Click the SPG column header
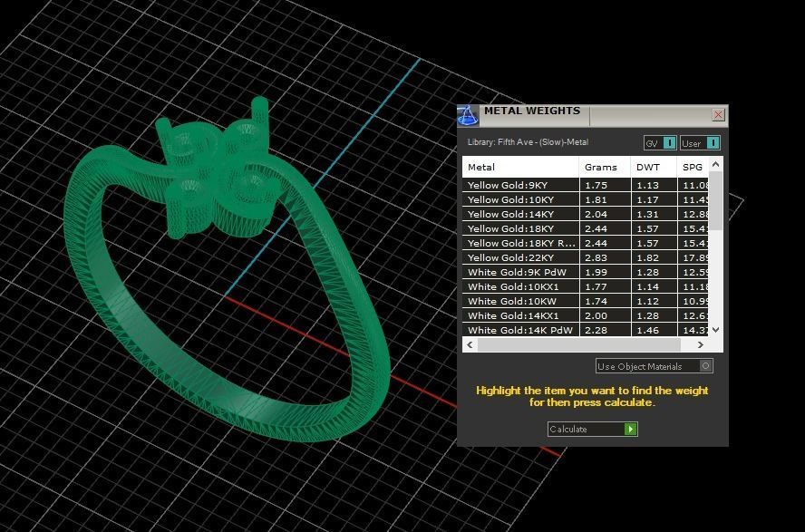The width and height of the screenshot is (805, 532). (x=693, y=168)
